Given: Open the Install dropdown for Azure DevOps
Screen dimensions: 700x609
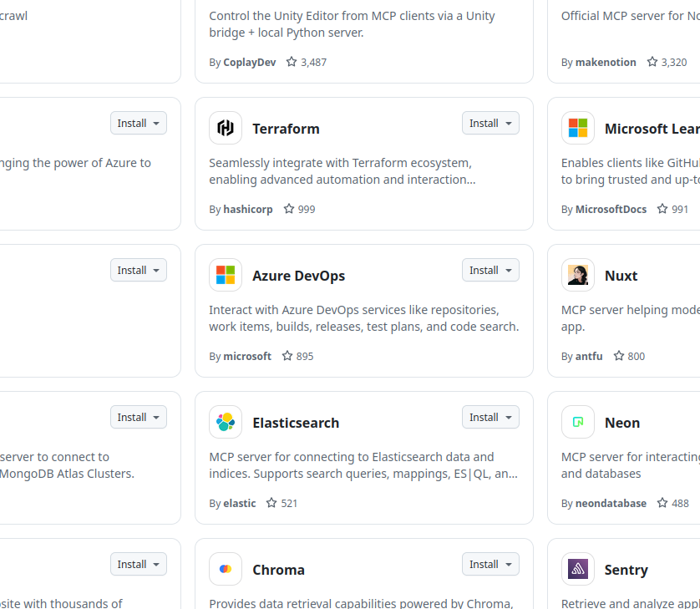Looking at the screenshot, I should pyautogui.click(x=490, y=270).
